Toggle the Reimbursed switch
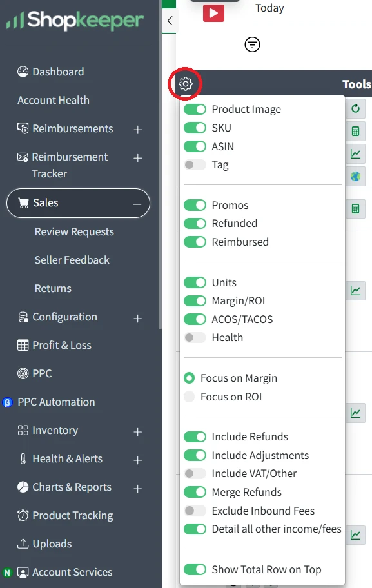The image size is (372, 588). tap(195, 242)
